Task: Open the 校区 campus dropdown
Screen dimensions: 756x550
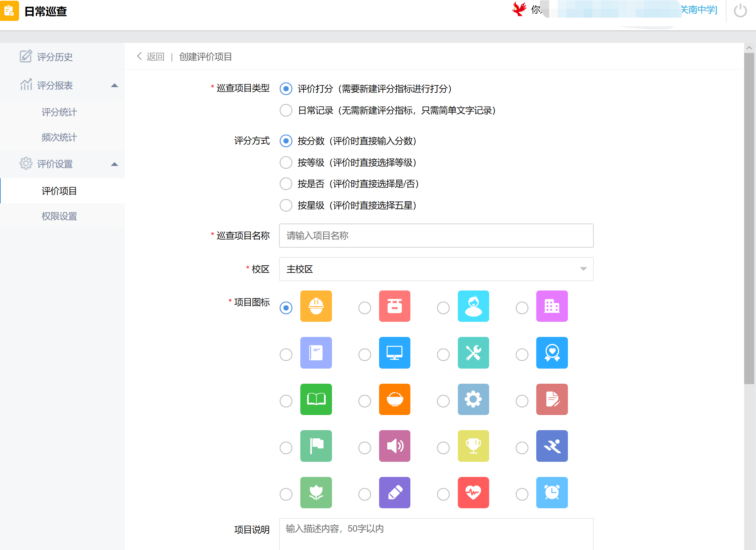Action: tap(436, 269)
